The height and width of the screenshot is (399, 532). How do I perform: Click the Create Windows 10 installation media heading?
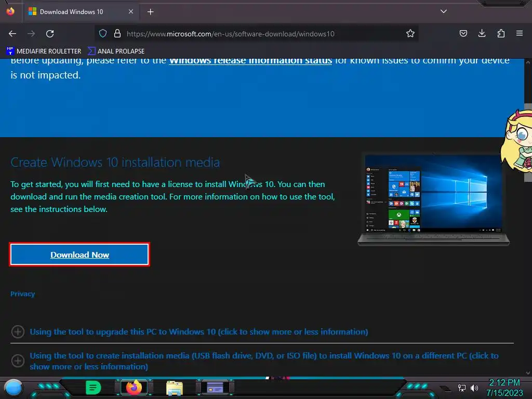(x=115, y=162)
